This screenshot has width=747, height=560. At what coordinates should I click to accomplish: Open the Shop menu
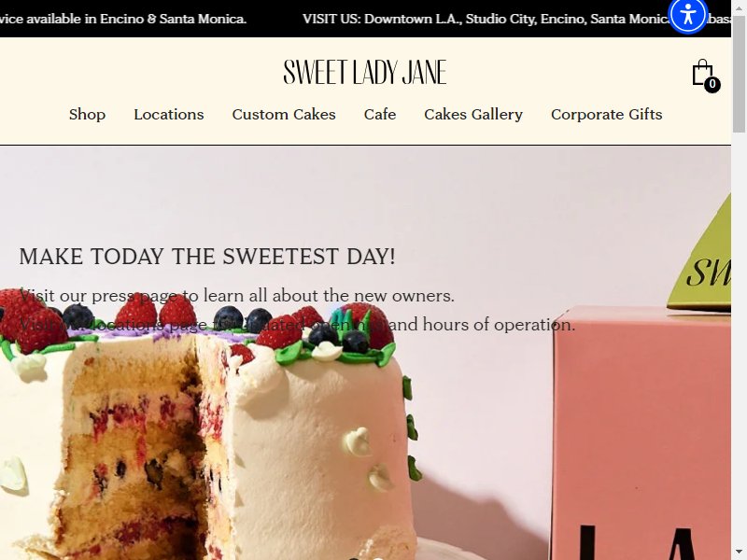[87, 114]
